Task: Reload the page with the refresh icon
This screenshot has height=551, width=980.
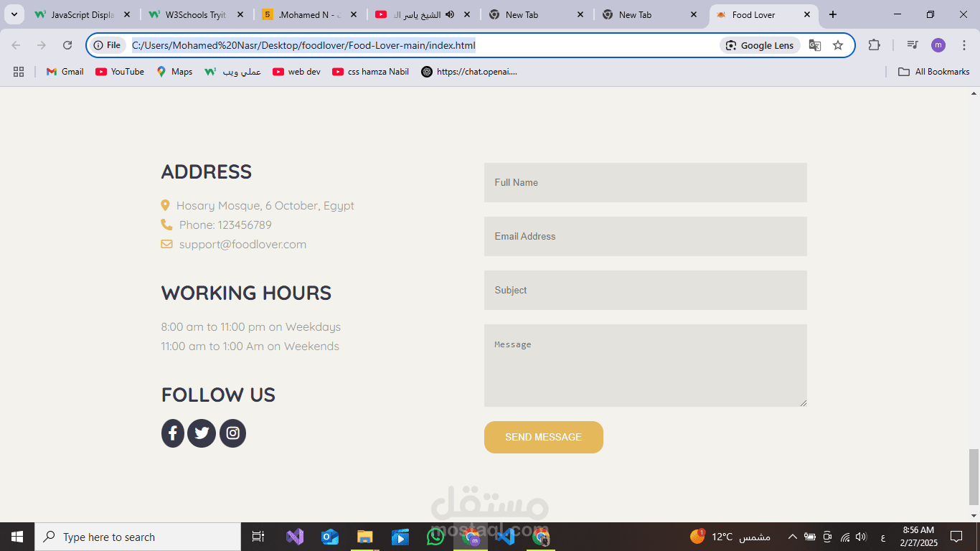Action: click(67, 45)
